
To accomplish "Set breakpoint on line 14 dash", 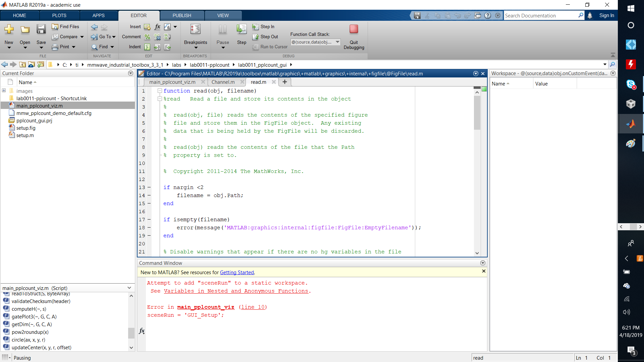I will tap(149, 195).
